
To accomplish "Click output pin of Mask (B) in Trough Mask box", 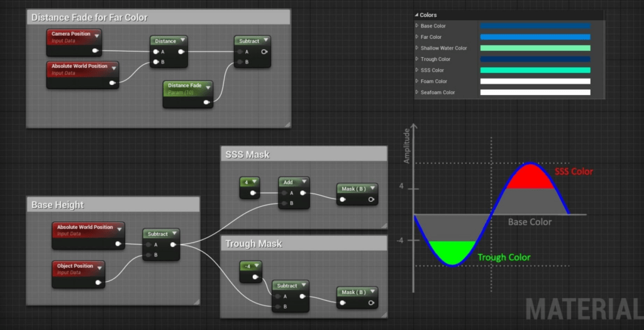I will pyautogui.click(x=371, y=303).
